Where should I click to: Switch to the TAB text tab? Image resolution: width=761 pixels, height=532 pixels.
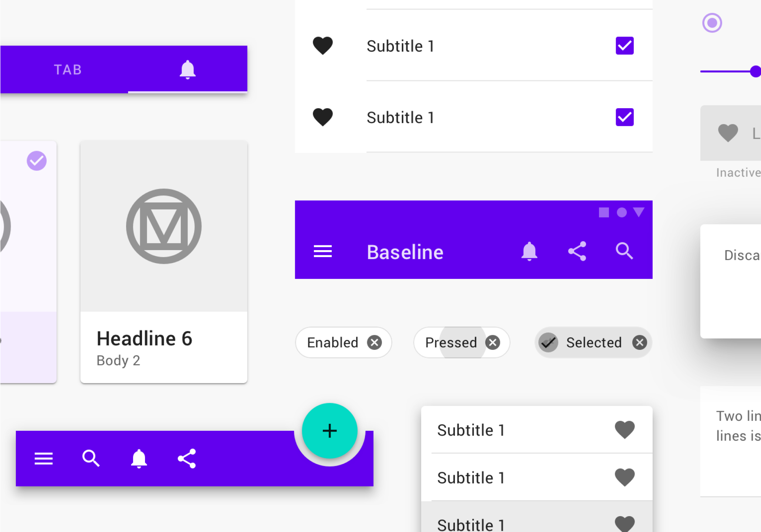point(68,69)
